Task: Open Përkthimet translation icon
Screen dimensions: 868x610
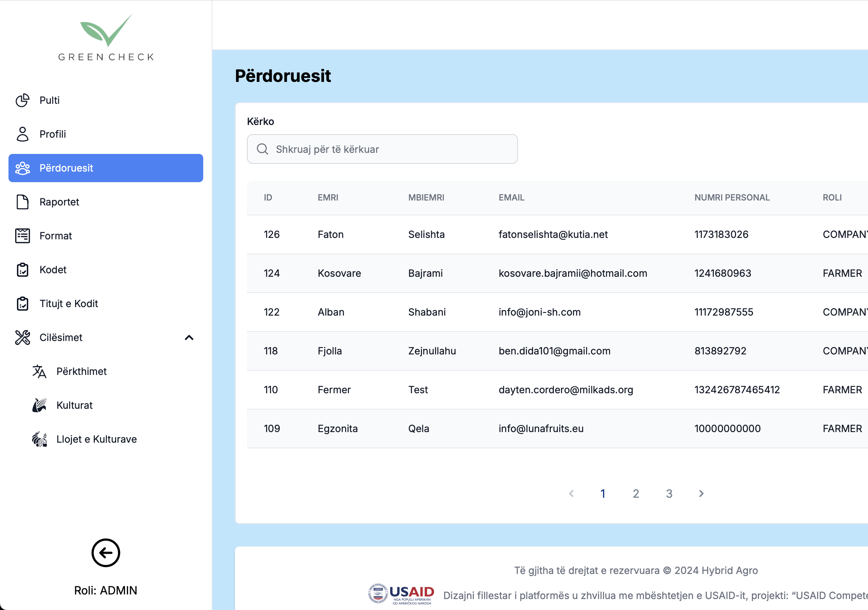Action: 39,371
